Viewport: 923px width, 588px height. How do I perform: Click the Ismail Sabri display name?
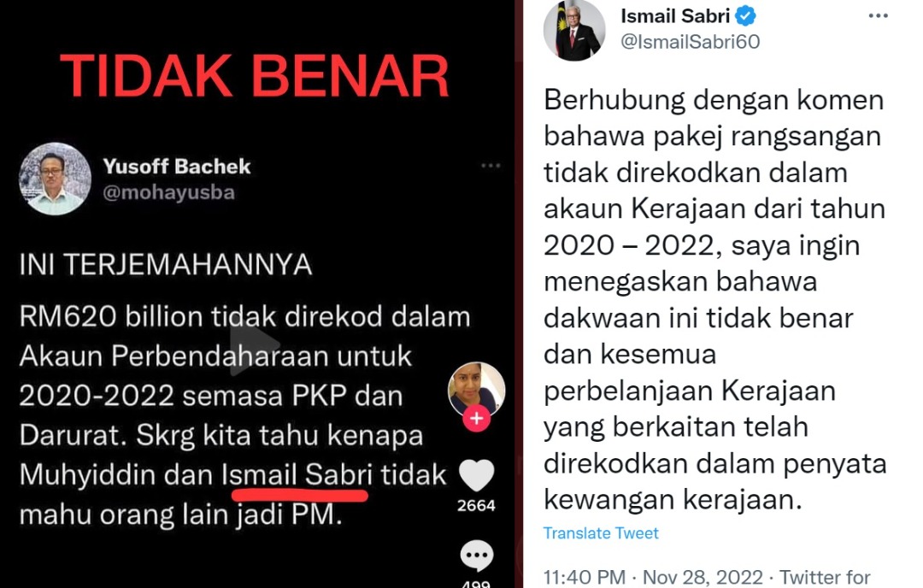coord(675,16)
